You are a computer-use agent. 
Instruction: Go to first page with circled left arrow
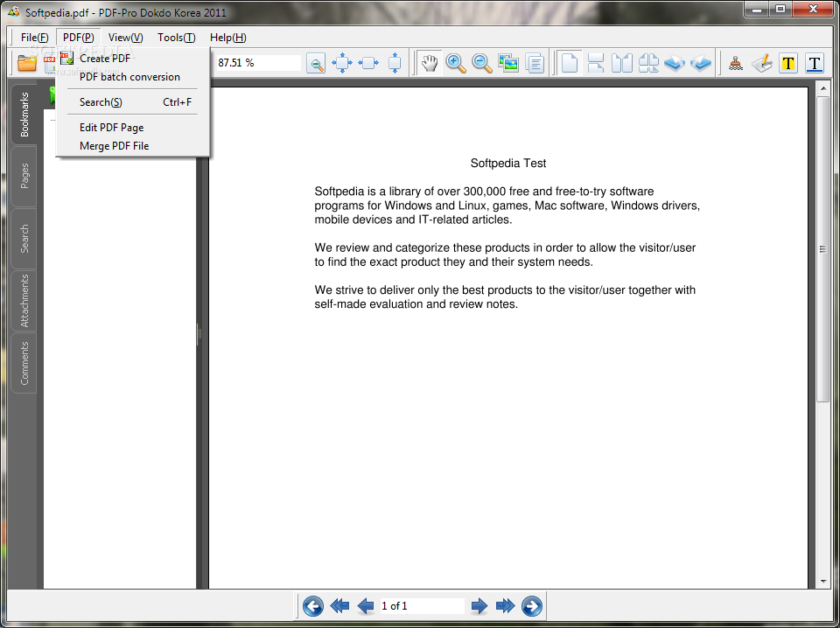tap(313, 606)
